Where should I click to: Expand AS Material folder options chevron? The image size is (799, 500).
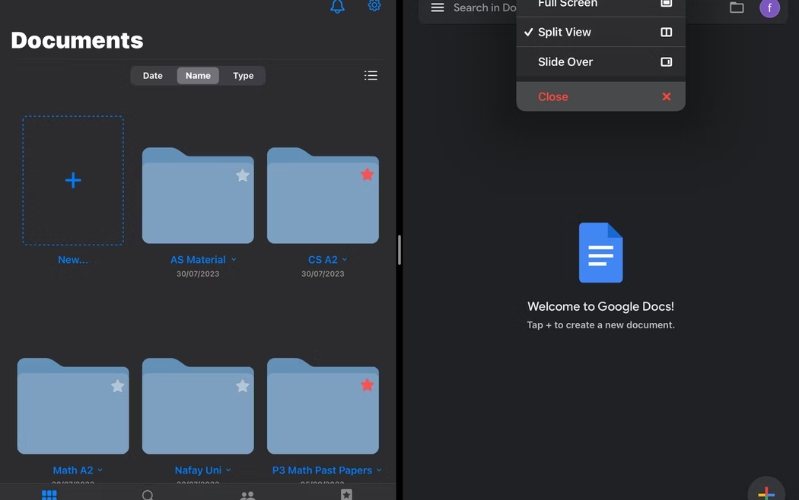(x=234, y=259)
